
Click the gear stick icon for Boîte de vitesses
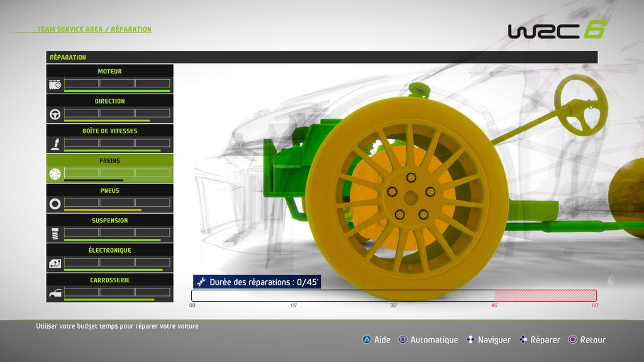(x=55, y=144)
